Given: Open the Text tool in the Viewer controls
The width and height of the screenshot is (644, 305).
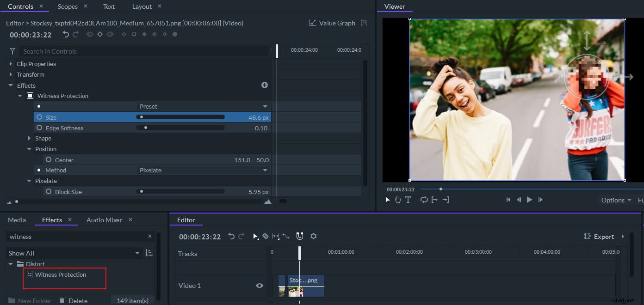Looking at the screenshot, I should click(x=408, y=200).
